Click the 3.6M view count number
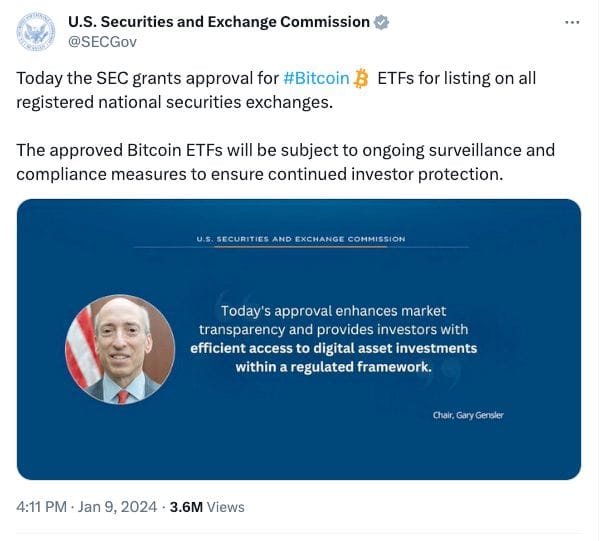The image size is (600, 541). click(186, 507)
